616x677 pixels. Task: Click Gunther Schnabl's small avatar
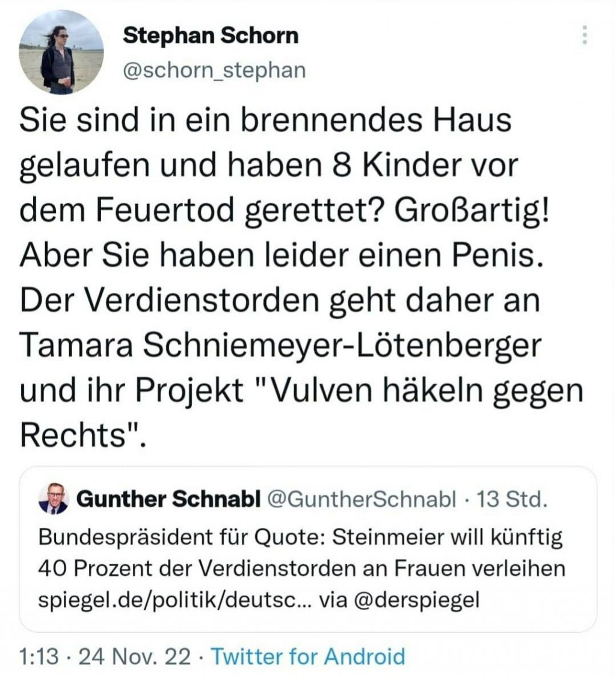coord(54,500)
